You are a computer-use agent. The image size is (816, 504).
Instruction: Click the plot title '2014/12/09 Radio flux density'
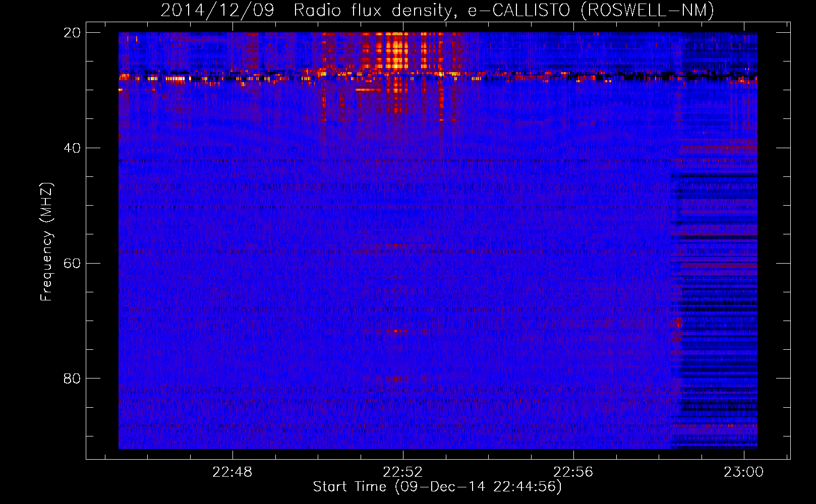[x=309, y=11]
